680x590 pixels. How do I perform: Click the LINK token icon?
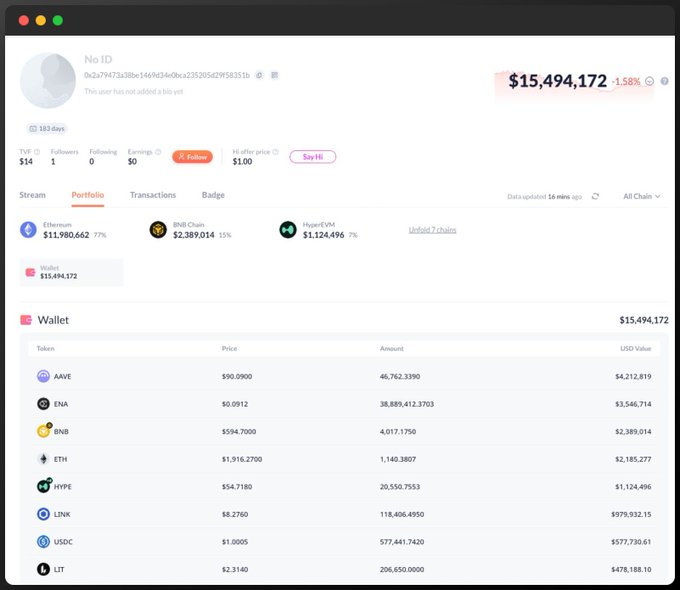click(x=43, y=514)
